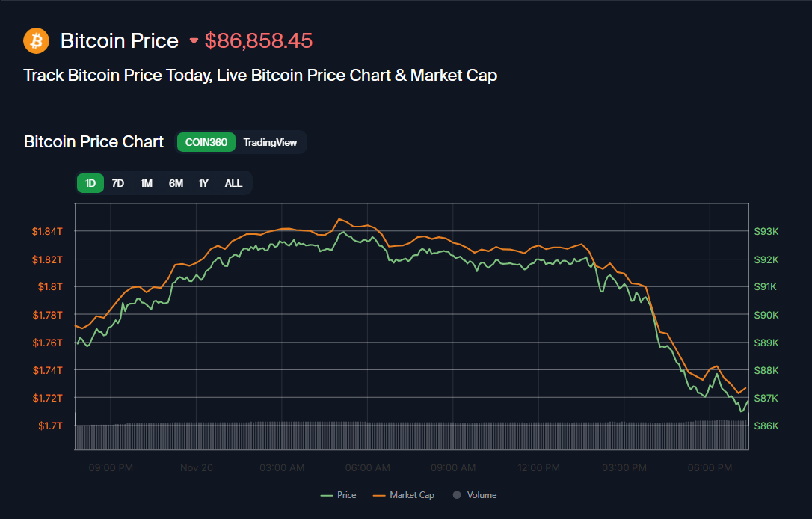This screenshot has height=519, width=812.
Task: Click the orange Bitcoin logo icon
Action: pos(36,40)
